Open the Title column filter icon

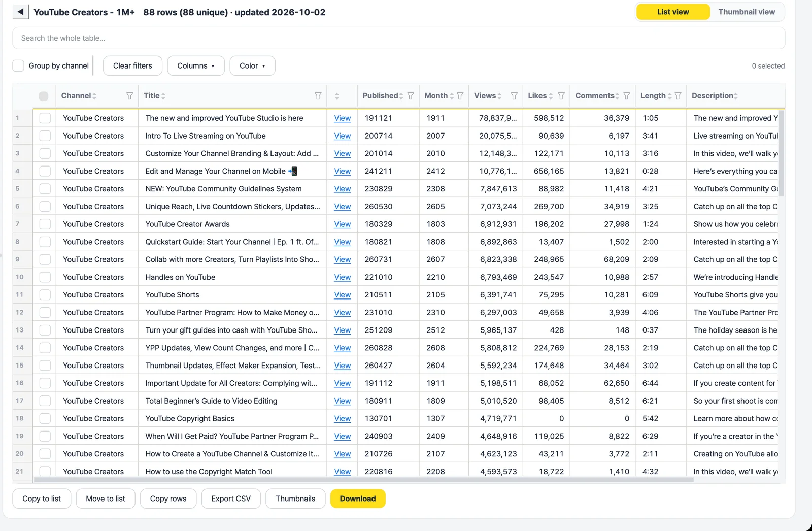point(318,96)
